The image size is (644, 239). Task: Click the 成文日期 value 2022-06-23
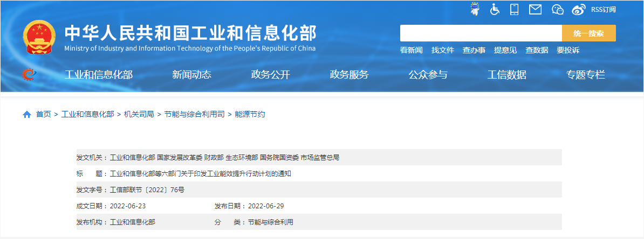(x=128, y=206)
